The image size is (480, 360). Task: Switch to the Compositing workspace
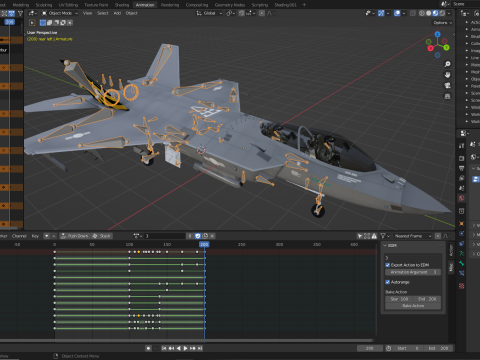pyautogui.click(x=197, y=5)
